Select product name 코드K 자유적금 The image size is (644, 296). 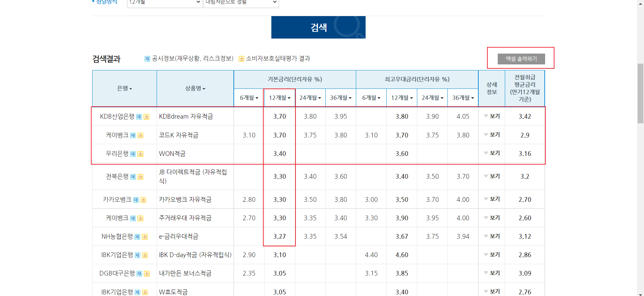point(178,135)
